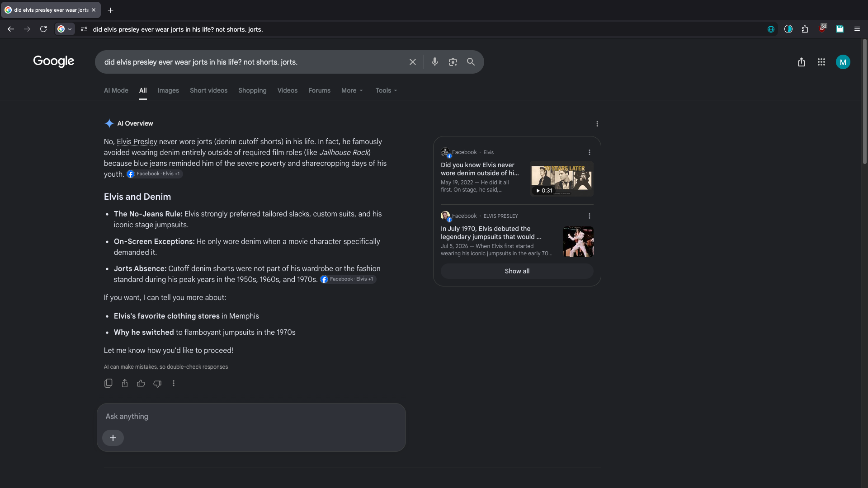868x488 pixels.
Task: Switch to Shopping results
Action: (x=252, y=90)
